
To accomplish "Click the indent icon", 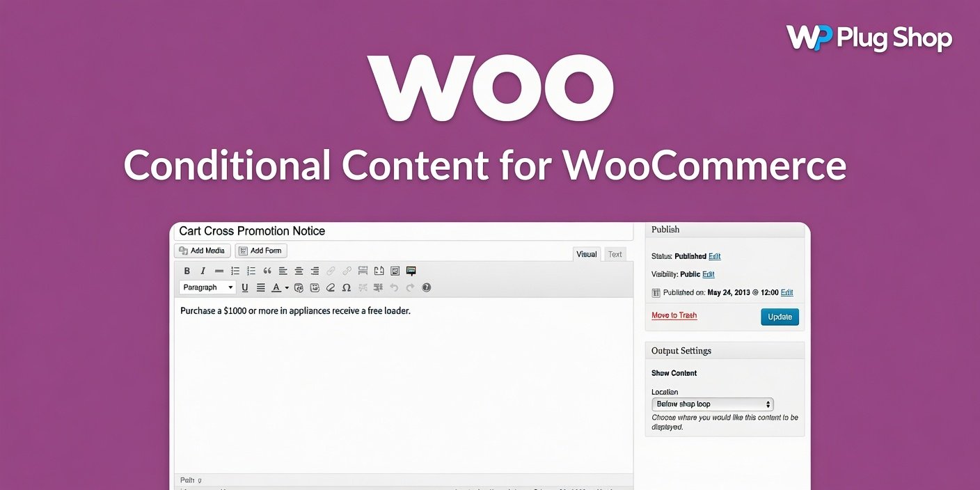I will point(378,287).
